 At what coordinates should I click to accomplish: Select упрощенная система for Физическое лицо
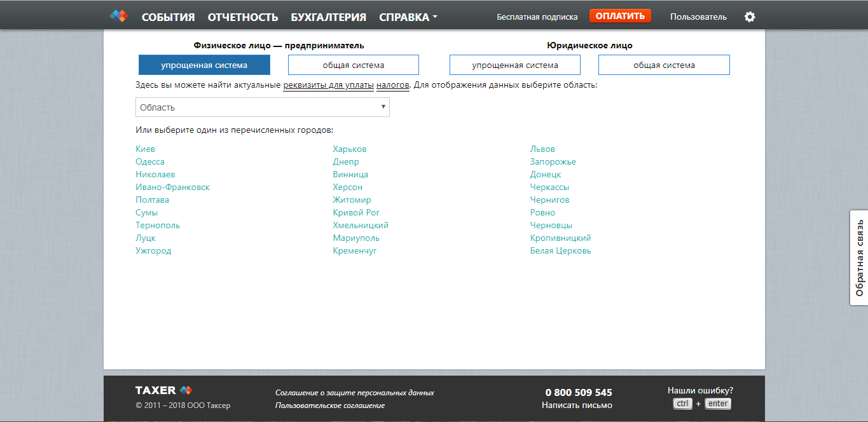[204, 65]
